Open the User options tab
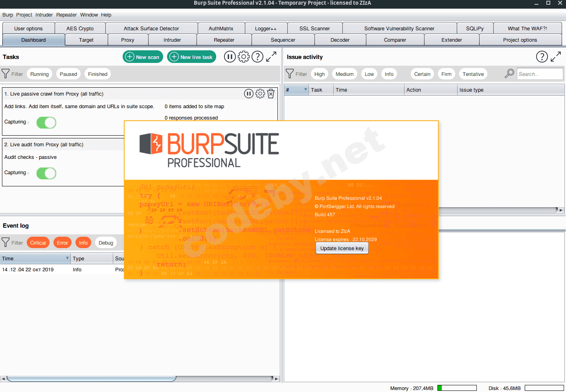This screenshot has width=566, height=392. click(28, 28)
